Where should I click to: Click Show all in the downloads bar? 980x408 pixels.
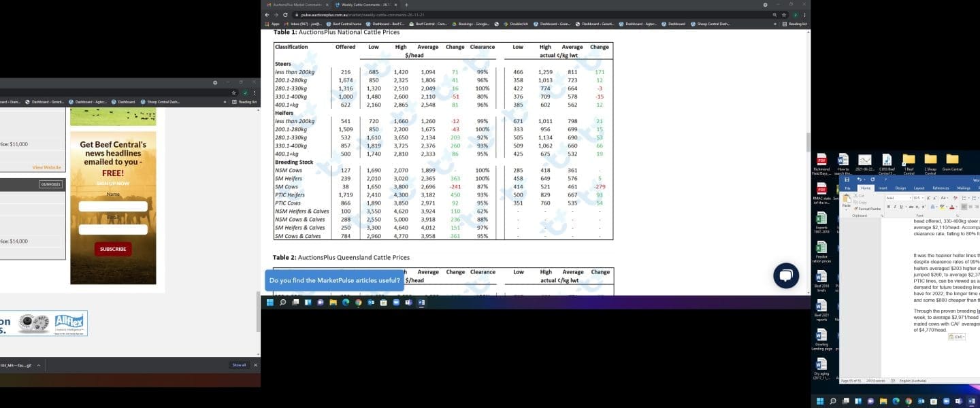pos(239,365)
